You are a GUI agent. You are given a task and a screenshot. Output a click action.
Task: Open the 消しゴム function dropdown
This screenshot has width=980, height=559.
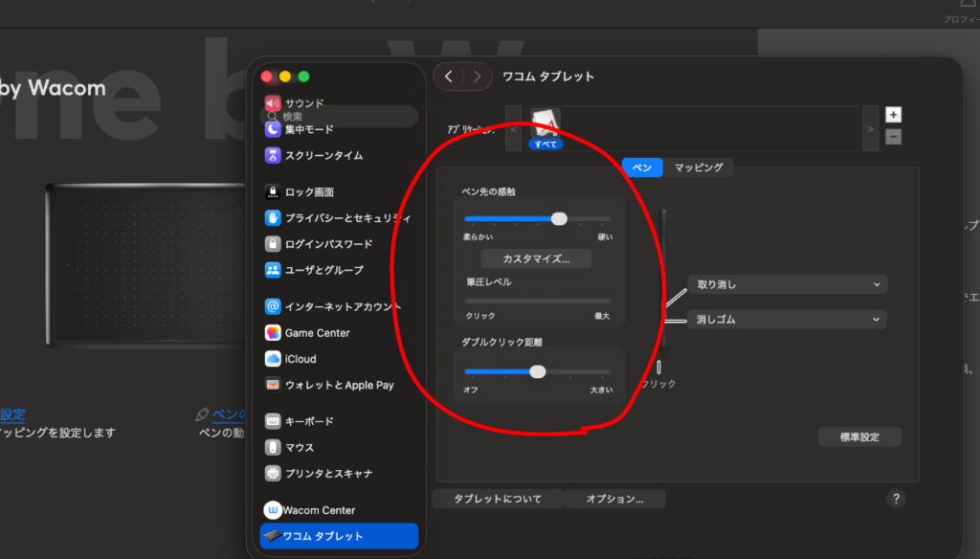787,320
